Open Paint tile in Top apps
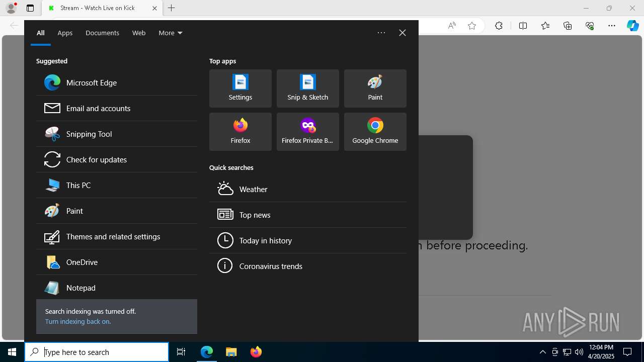The image size is (644, 362). [375, 88]
